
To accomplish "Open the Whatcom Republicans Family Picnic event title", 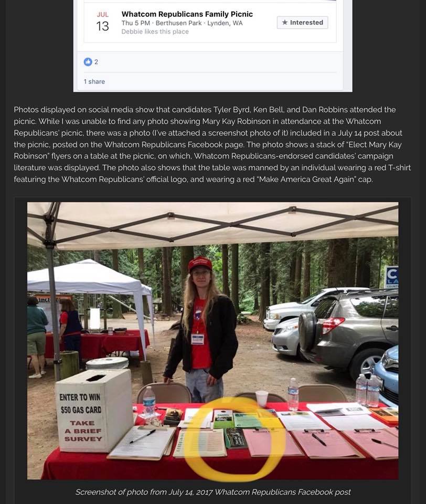I will [187, 14].
